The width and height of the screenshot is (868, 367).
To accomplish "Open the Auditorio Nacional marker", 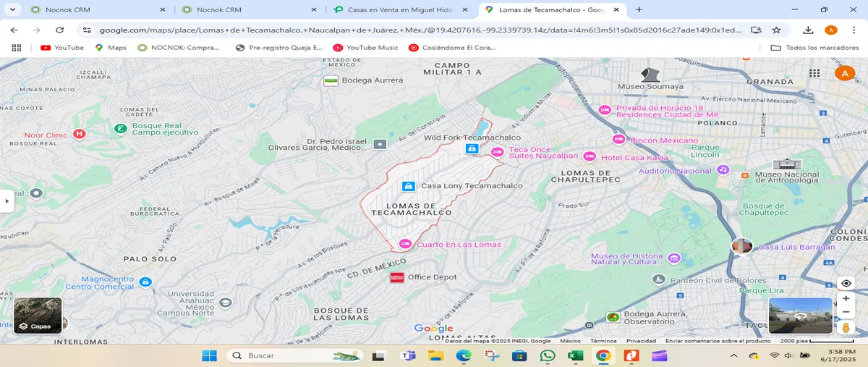I will pyautogui.click(x=723, y=169).
